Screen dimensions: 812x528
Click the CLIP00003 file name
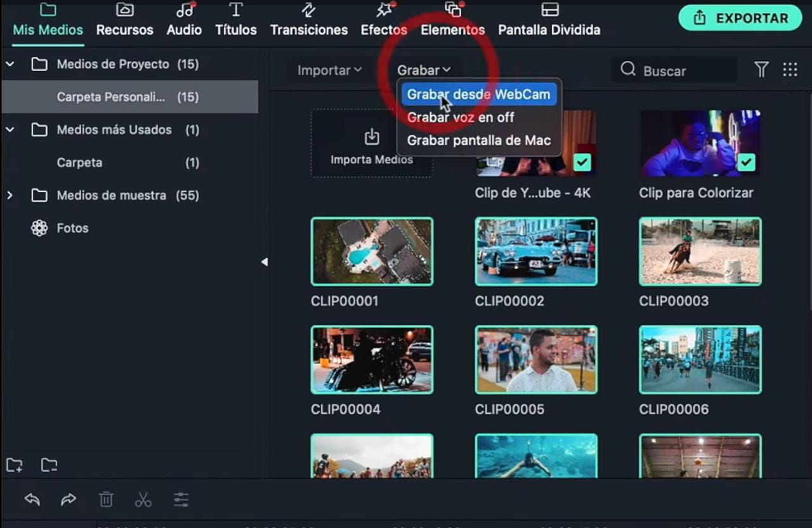pos(674,301)
